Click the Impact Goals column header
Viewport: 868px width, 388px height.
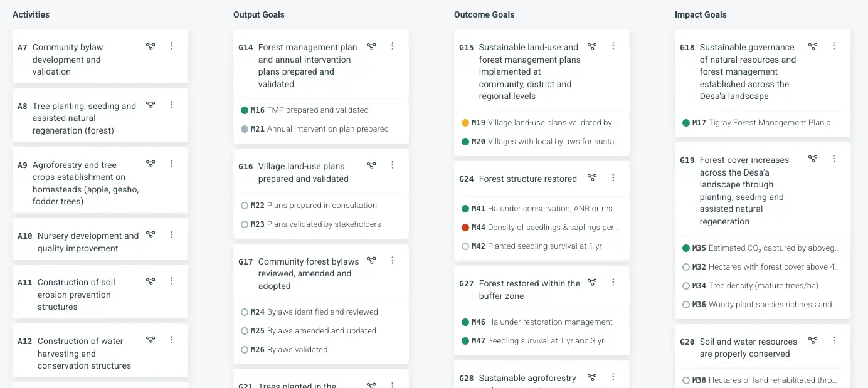[x=701, y=14]
